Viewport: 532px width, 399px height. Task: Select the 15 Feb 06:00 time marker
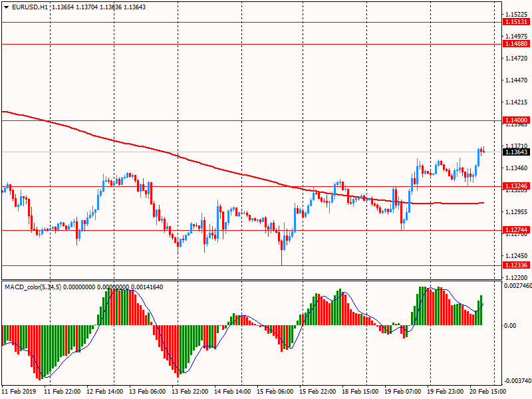pyautogui.click(x=276, y=392)
